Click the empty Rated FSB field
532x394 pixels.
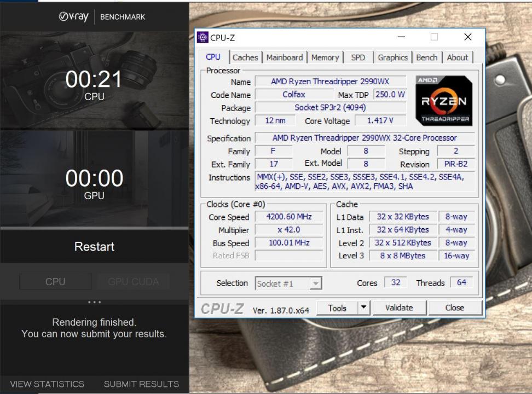[289, 256]
